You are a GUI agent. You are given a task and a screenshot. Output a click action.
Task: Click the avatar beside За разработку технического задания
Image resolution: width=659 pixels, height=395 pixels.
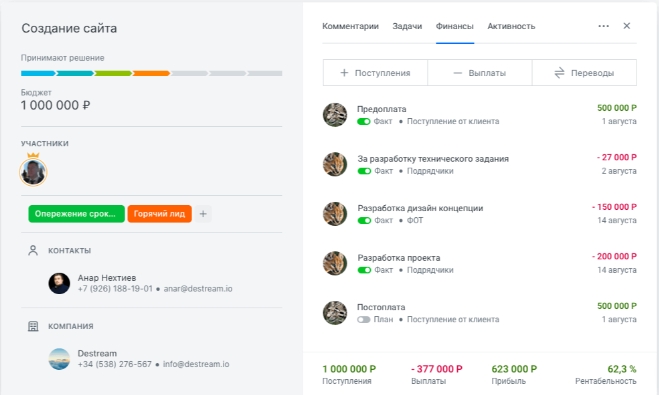335,164
